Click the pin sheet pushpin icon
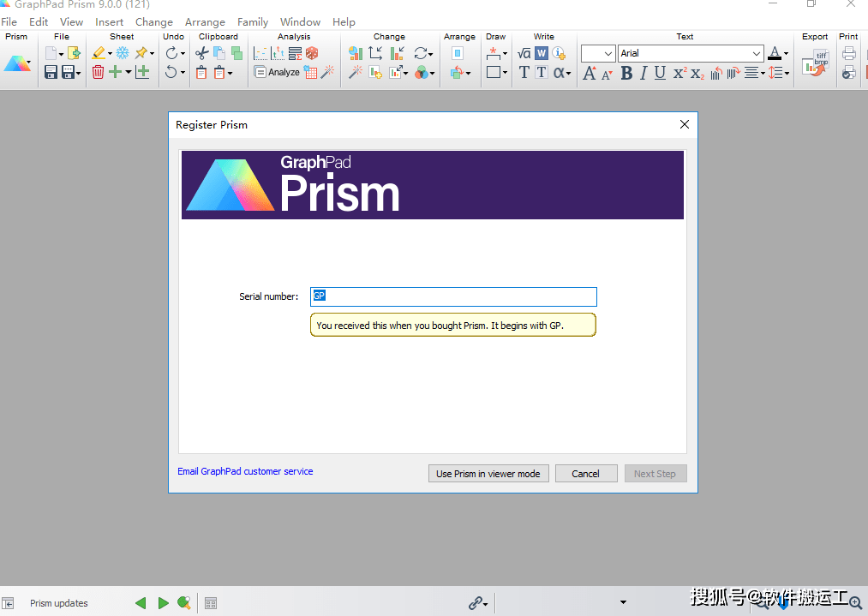The width and height of the screenshot is (868, 616). [x=141, y=53]
